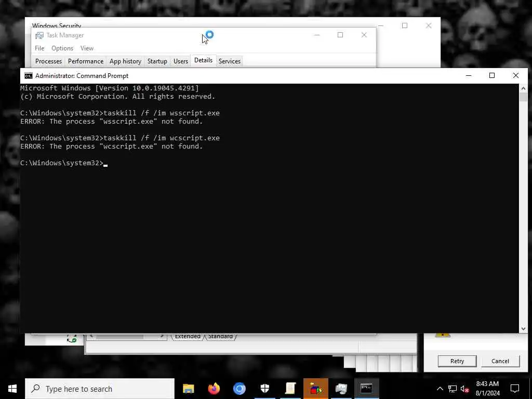The image size is (532, 399).
Task: Click the Command Prompt scrollbar up arrow
Action: [x=523, y=88]
